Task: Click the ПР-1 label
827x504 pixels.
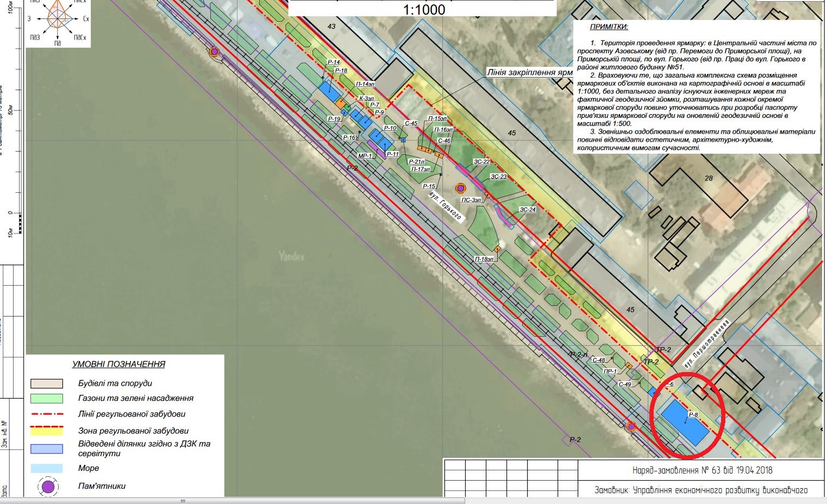Action: tap(610, 371)
